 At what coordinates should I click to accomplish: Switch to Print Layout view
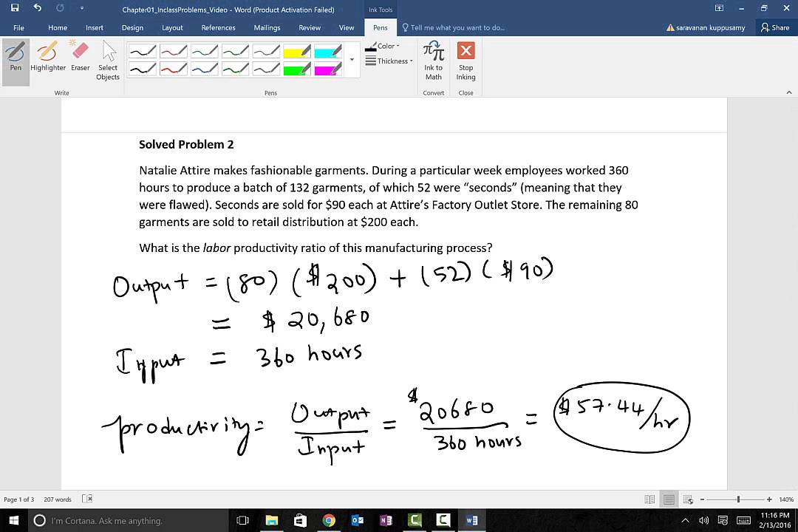click(669, 499)
